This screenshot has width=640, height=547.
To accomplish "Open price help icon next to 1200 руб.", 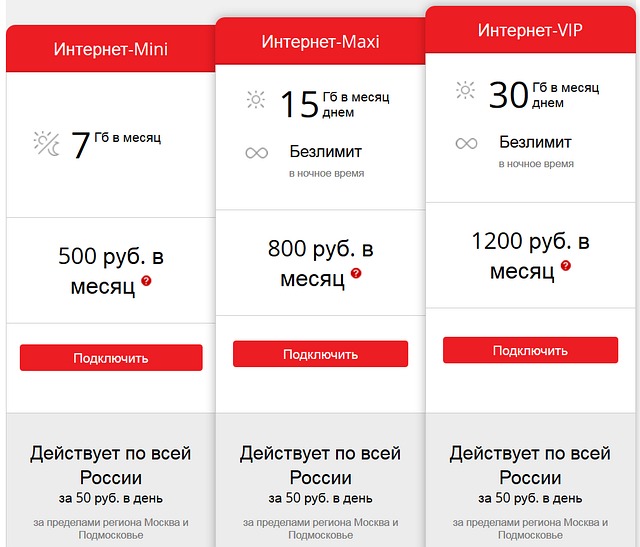I will tap(566, 266).
